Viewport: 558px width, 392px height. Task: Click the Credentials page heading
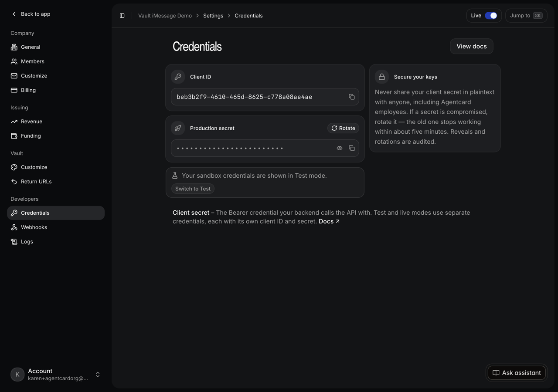[197, 47]
